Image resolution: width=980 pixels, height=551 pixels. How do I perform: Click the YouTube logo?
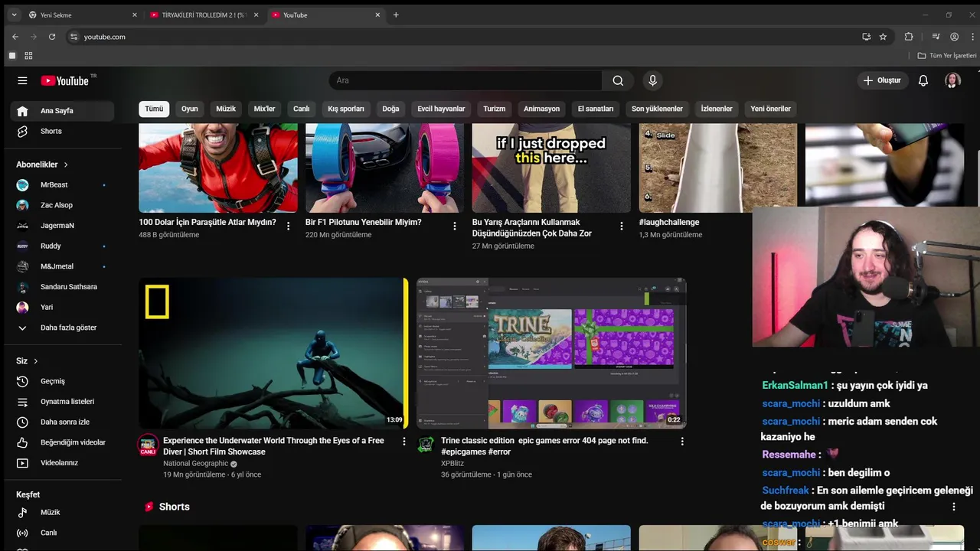[x=65, y=80]
